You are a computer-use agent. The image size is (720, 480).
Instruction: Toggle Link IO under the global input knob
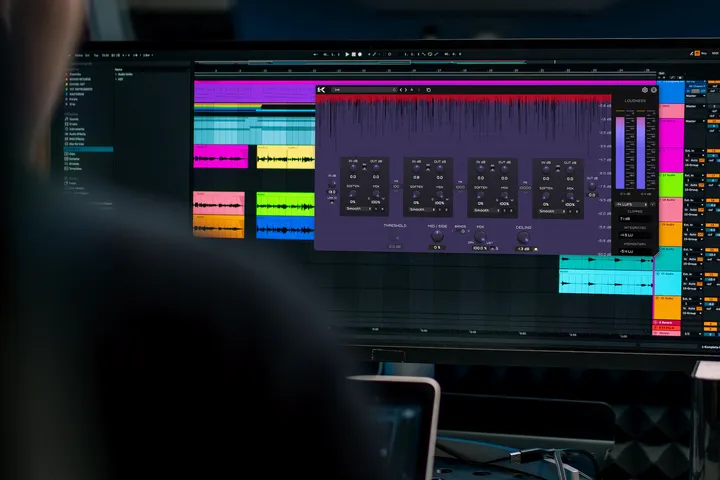coord(332,200)
